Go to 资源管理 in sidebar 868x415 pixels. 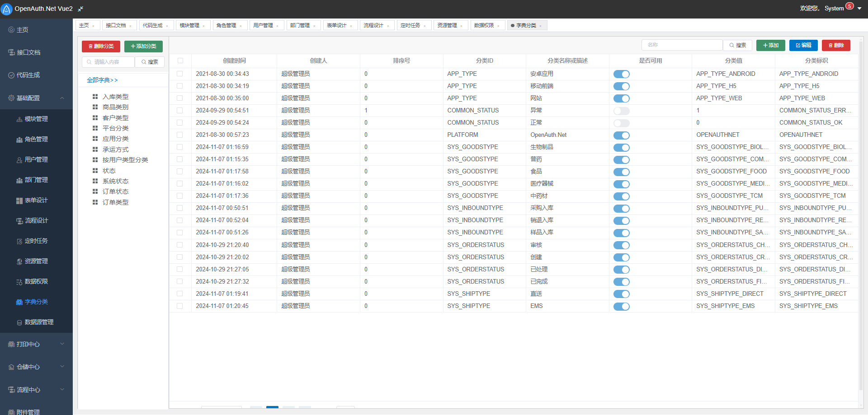coord(36,261)
